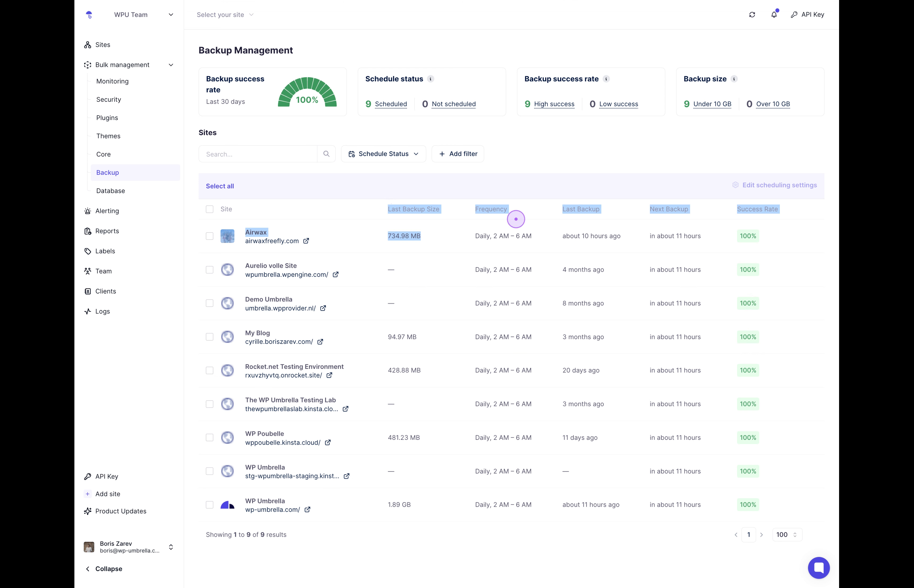Screen dimensions: 914x588
Task: Click the 100% success rate gauge
Action: [307, 92]
